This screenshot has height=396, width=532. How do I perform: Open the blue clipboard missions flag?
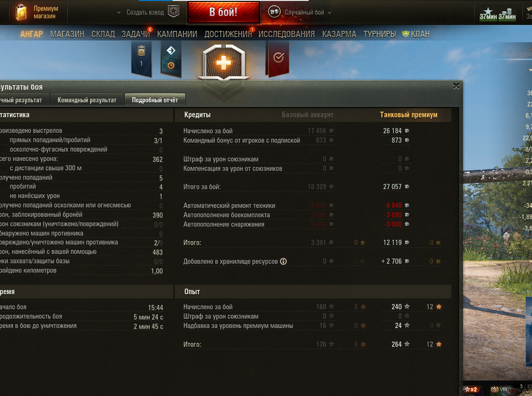[x=142, y=58]
